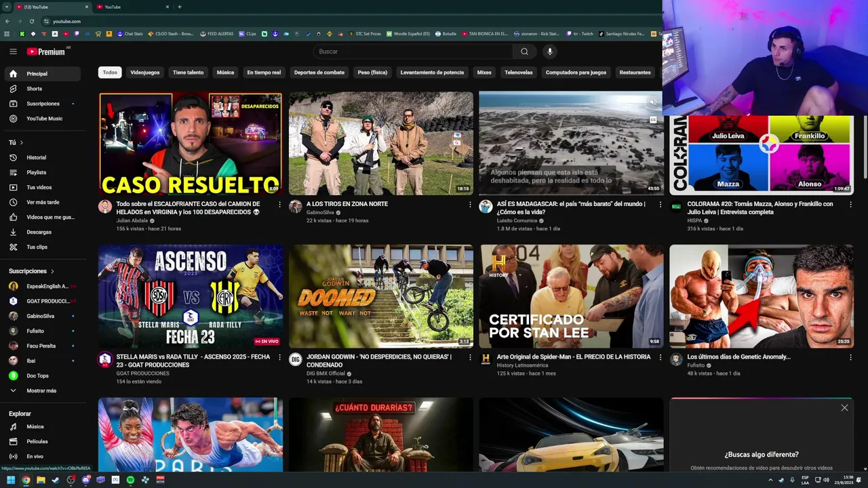
Task: Open Shorts in sidebar
Action: 43,89
